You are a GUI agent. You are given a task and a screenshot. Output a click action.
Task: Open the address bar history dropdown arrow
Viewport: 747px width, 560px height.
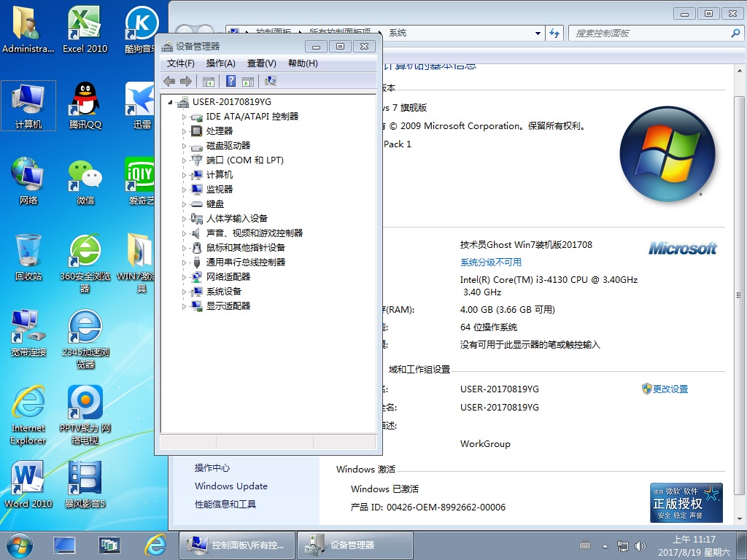(x=538, y=34)
